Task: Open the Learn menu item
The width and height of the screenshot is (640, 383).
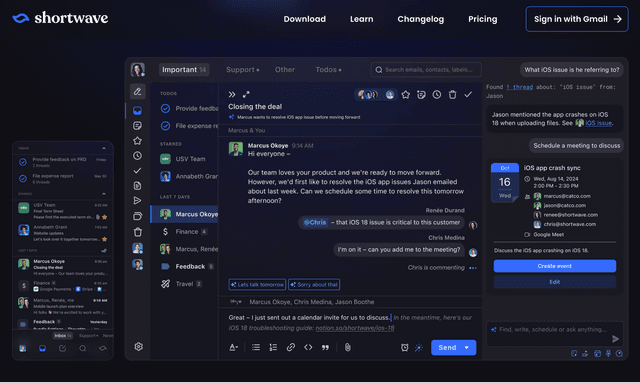Action: 361,19
